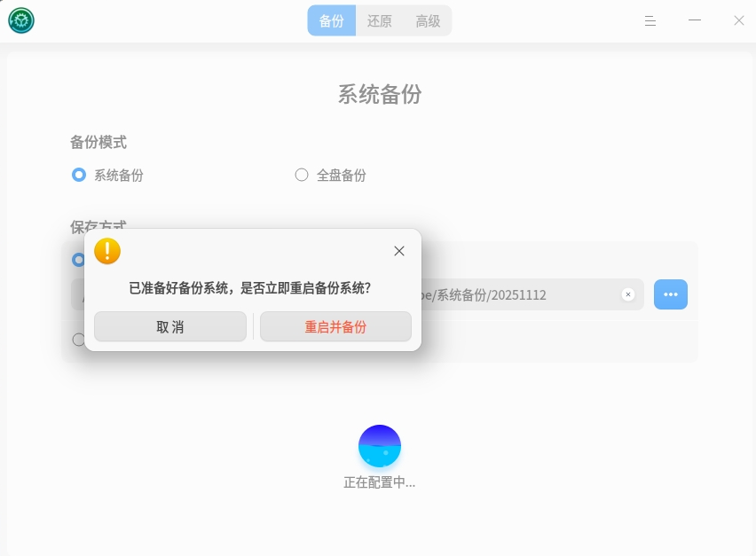Close the main backup window
The width and height of the screenshot is (756, 556).
(738, 20)
